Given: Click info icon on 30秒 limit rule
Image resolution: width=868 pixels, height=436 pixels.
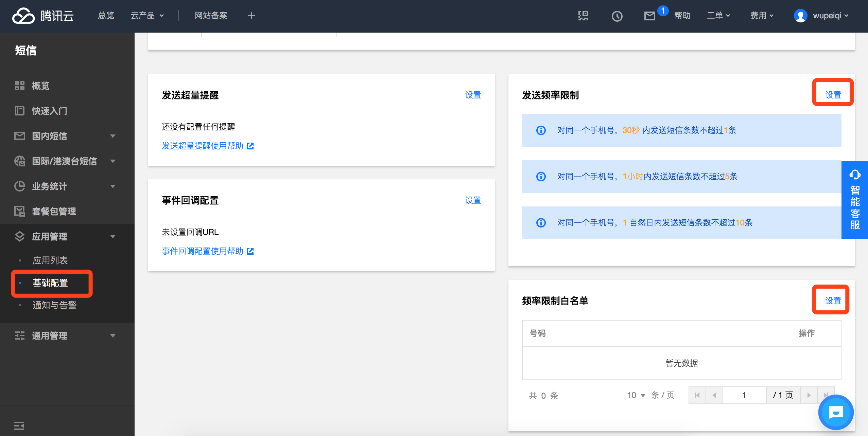Looking at the screenshot, I should pos(541,130).
